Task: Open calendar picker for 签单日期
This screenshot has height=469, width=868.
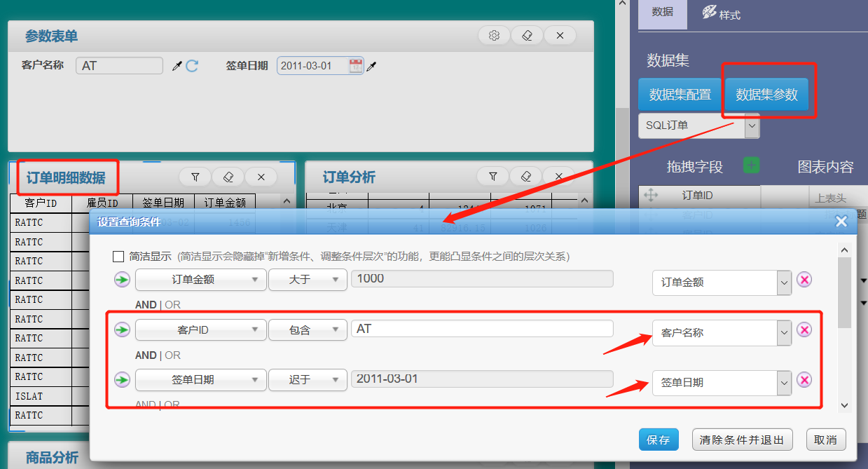Action: pos(356,66)
